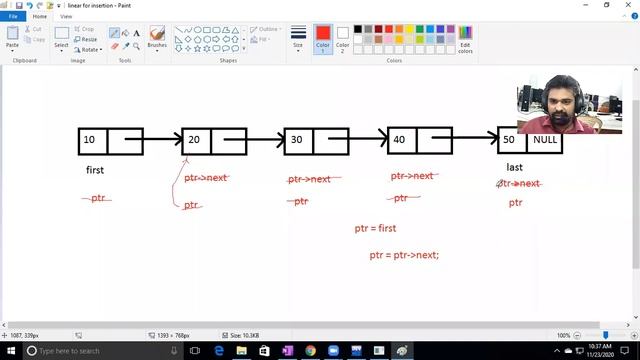Open OneNote from the taskbar
Screen dimensions: 640x360
(x=288, y=351)
